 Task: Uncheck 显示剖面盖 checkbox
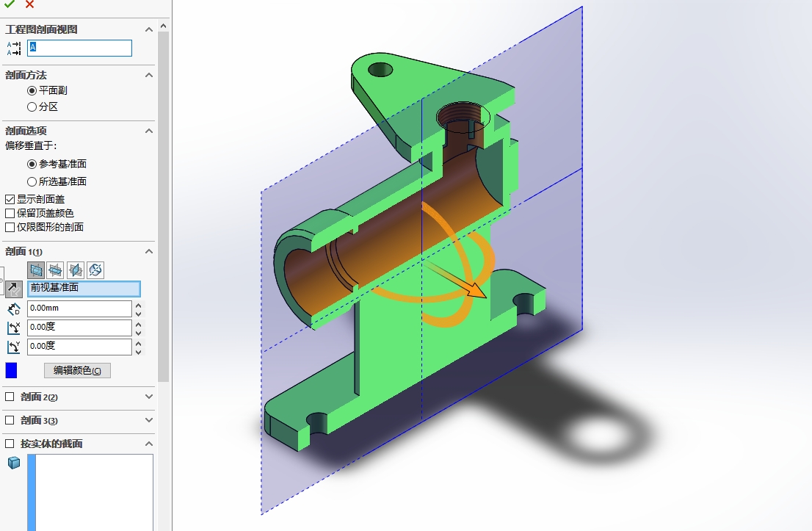[10, 200]
